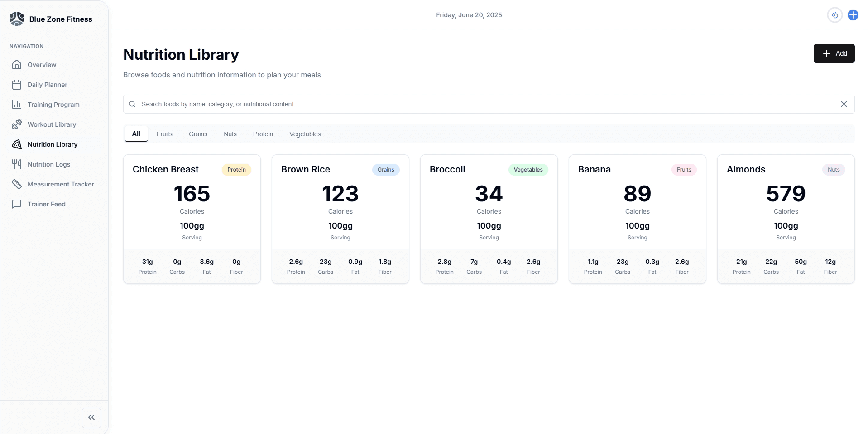Filter foods by the Nuts tab
The width and height of the screenshot is (868, 434).
click(230, 134)
